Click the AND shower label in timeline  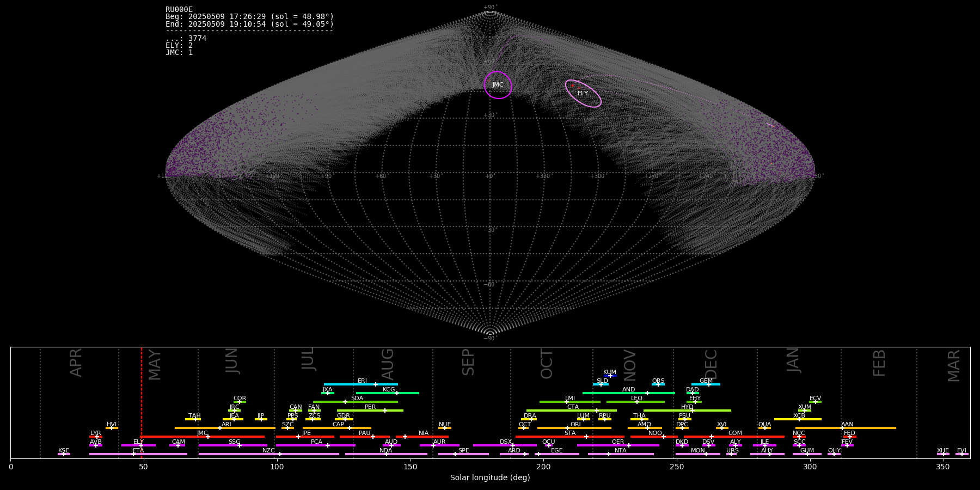click(x=629, y=389)
